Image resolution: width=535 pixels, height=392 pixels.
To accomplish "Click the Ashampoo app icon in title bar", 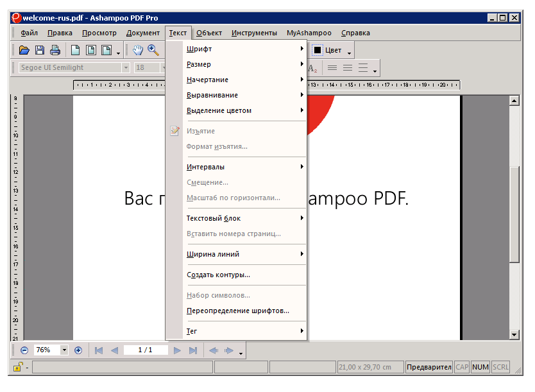I will click(x=16, y=18).
